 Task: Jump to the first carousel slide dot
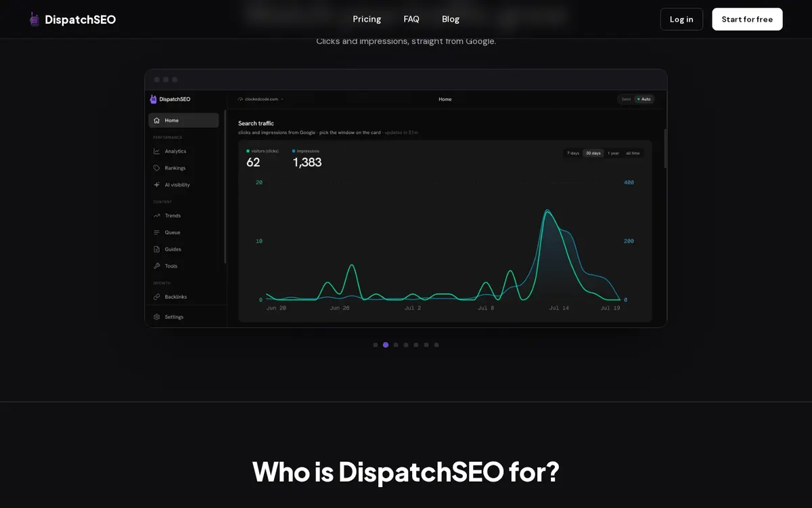point(376,345)
